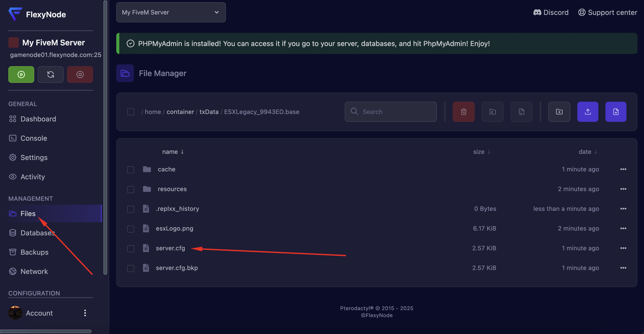Click the red Stop server button
This screenshot has width=644, height=334.
coord(80,75)
